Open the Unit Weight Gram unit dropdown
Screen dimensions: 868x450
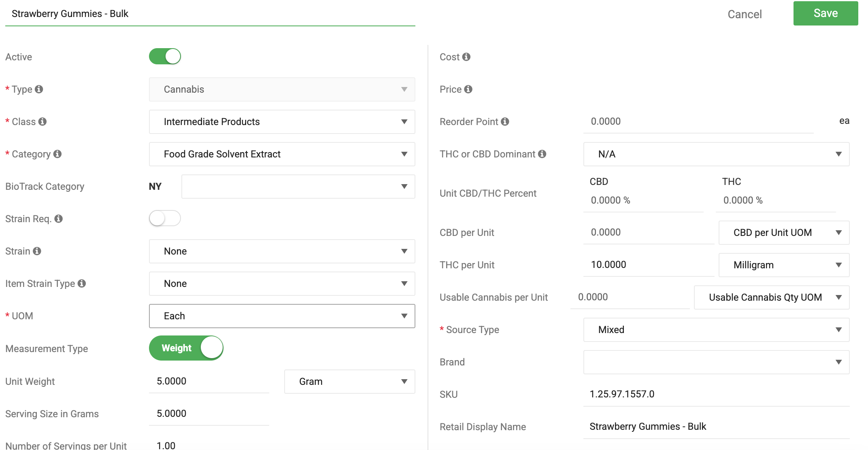pos(350,382)
